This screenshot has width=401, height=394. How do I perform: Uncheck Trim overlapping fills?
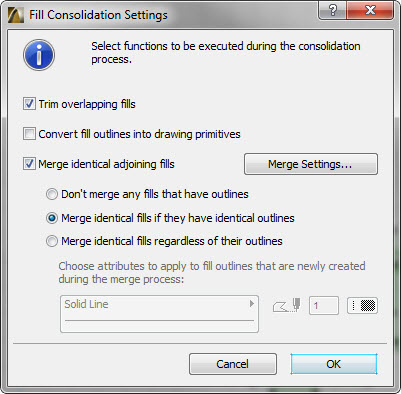(x=29, y=104)
